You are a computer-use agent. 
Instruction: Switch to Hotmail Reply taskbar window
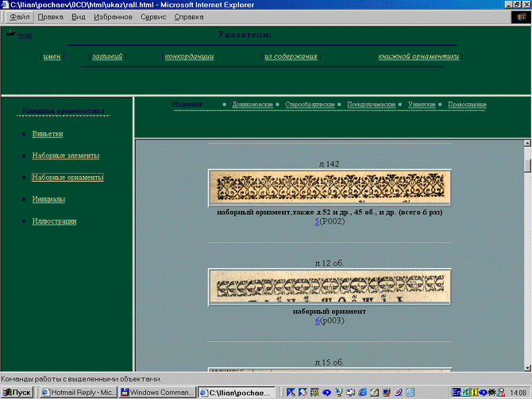click(77, 392)
